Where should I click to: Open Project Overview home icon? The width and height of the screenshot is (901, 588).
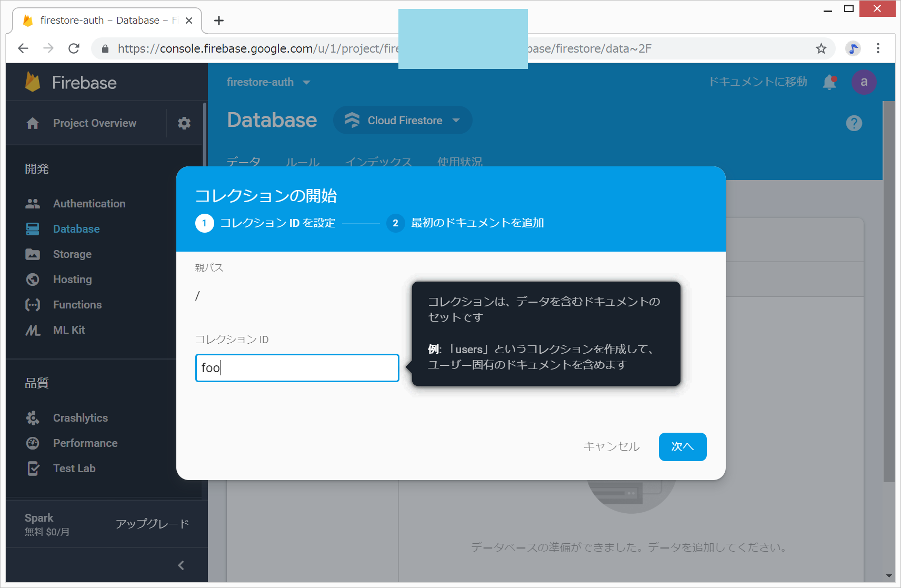33,123
